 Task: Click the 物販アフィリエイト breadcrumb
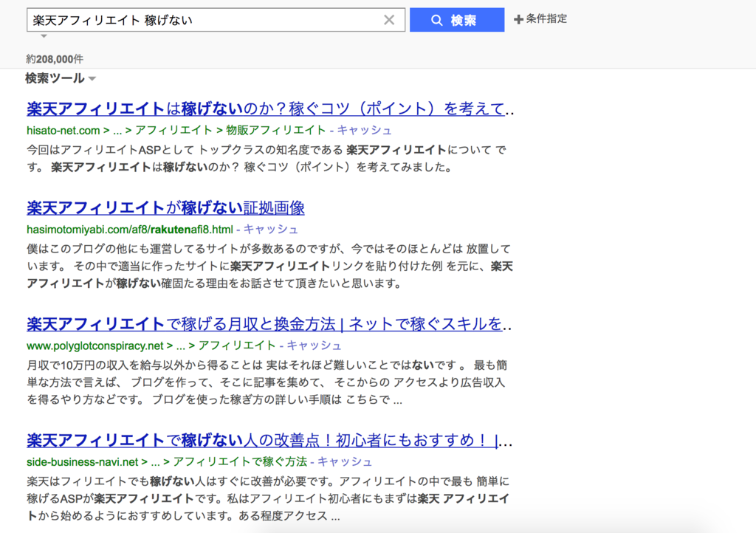pyautogui.click(x=276, y=130)
